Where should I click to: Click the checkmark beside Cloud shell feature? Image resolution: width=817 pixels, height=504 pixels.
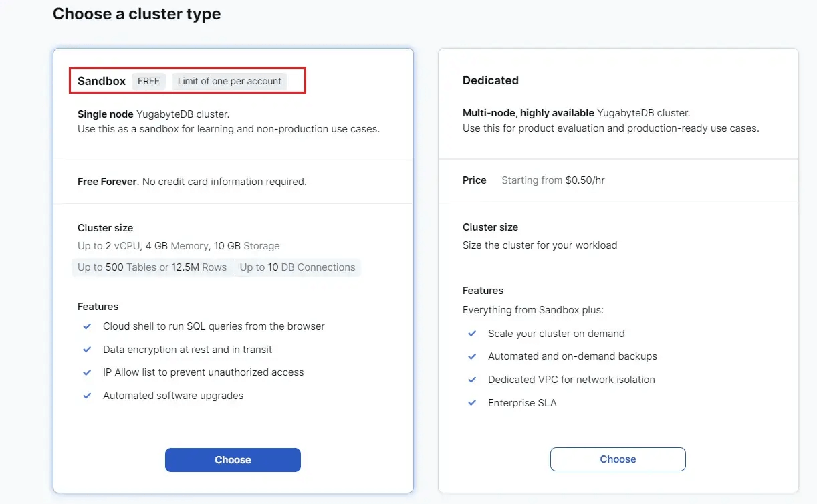(x=87, y=326)
